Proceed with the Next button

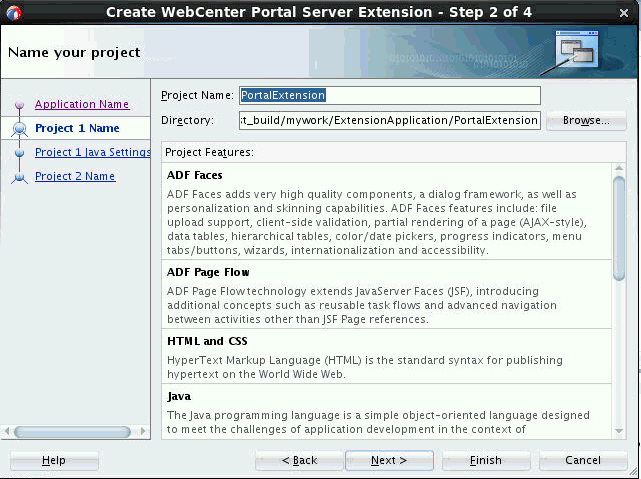pos(389,461)
